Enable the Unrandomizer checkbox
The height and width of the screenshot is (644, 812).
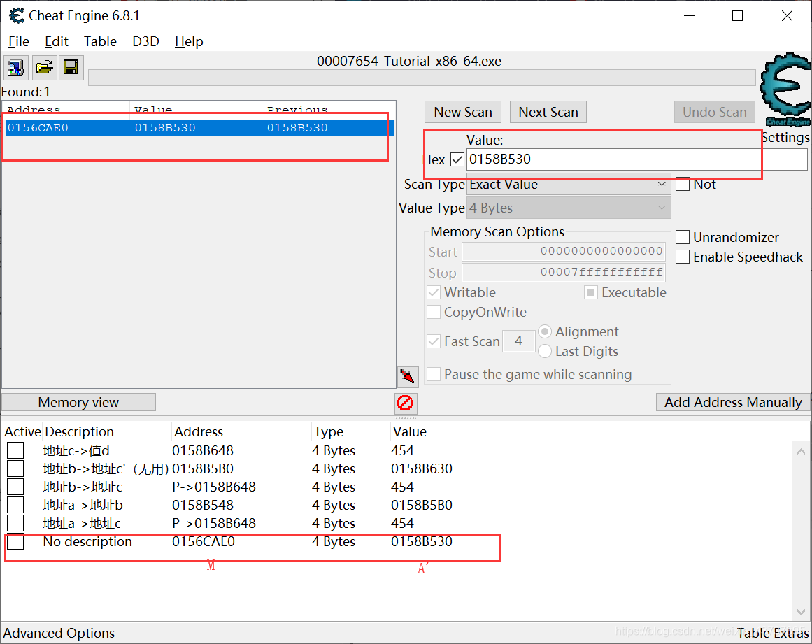[683, 237]
